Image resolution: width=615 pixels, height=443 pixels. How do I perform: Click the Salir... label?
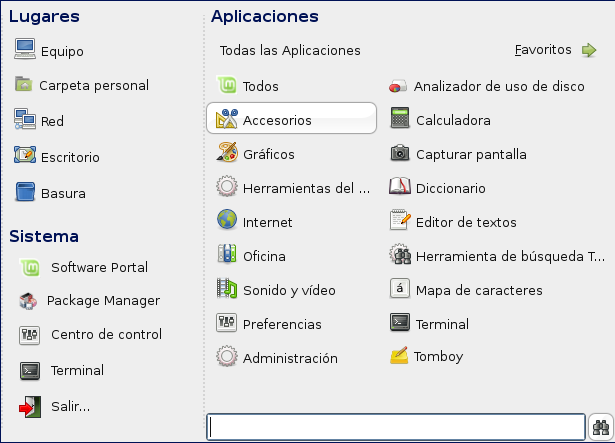tap(70, 407)
